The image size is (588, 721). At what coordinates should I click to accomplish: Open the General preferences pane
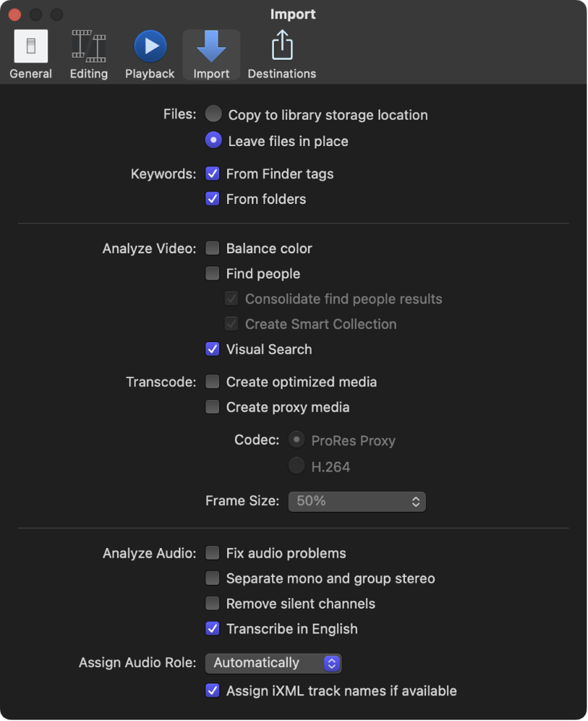click(30, 53)
